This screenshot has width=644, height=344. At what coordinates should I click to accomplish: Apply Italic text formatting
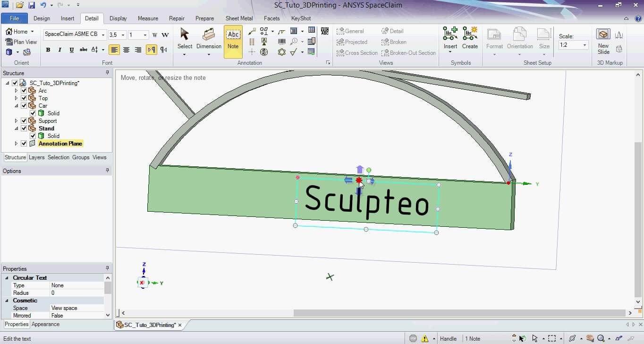pos(60,50)
